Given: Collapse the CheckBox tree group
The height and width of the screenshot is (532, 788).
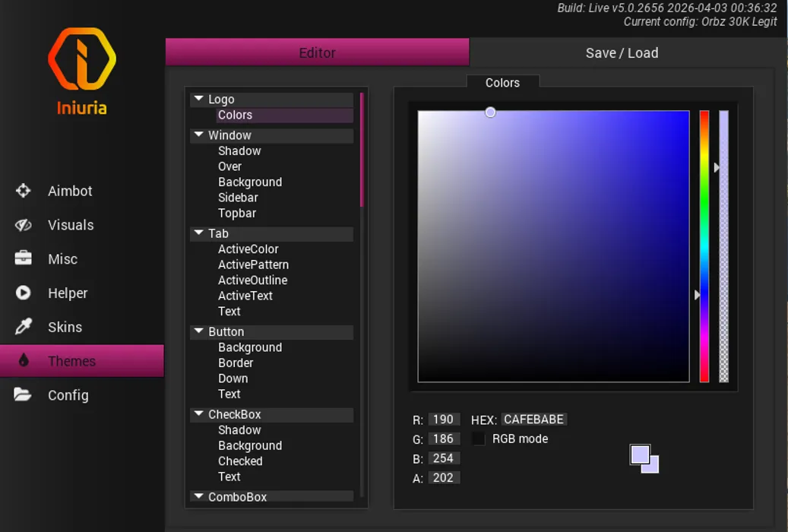Looking at the screenshot, I should click(x=199, y=414).
